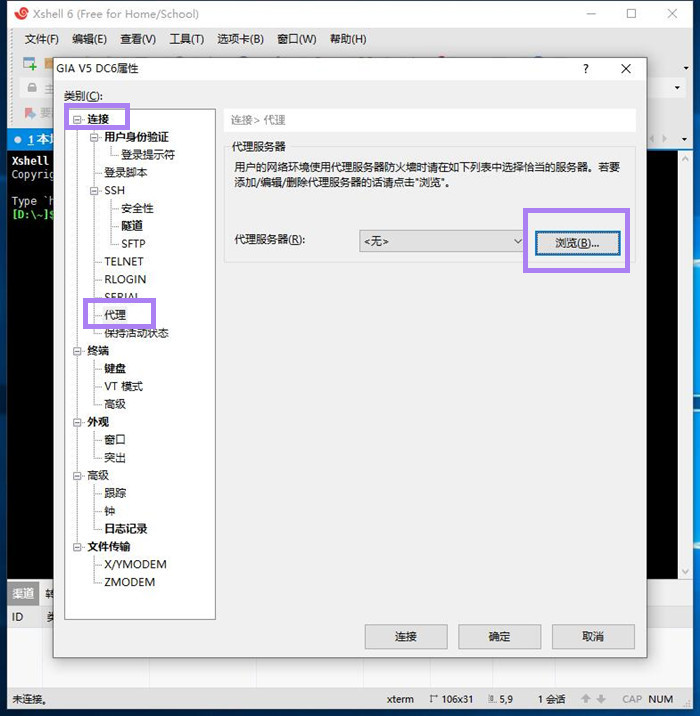Image resolution: width=700 pixels, height=716 pixels.
Task: Select VT 模式 tree item
Action: point(123,386)
